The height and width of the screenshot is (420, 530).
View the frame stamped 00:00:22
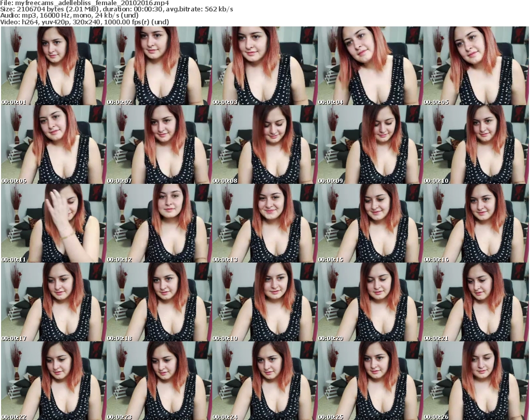click(x=54, y=381)
